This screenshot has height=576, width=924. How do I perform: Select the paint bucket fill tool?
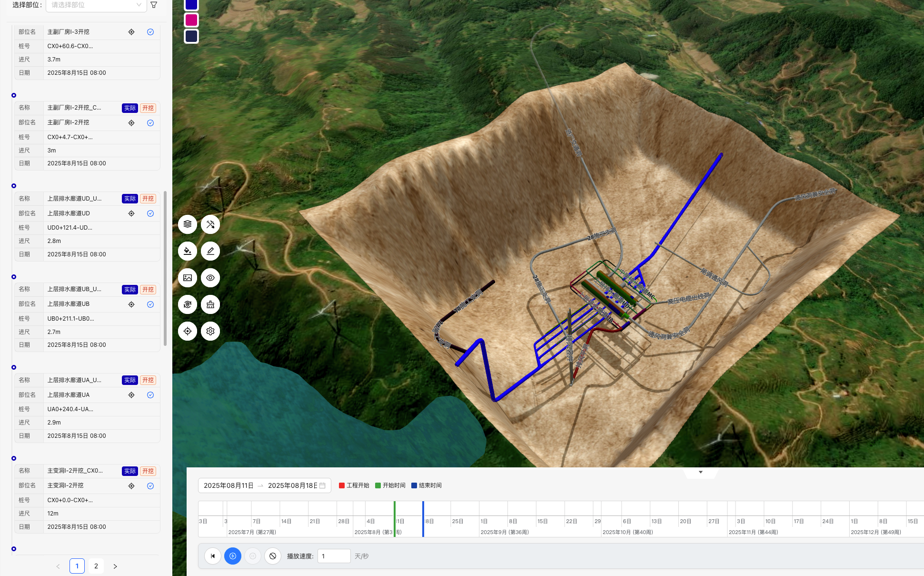tap(188, 251)
